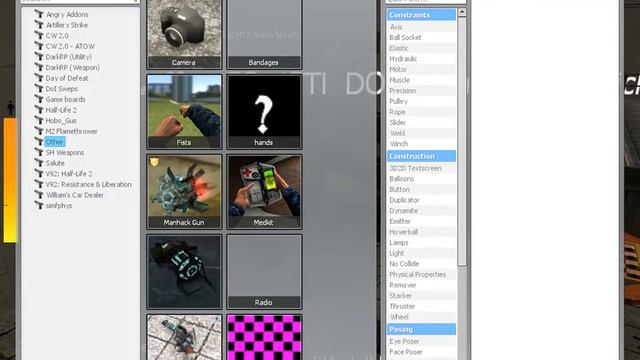Image resolution: width=640 pixels, height=360 pixels.
Task: Choose the No Collide tool
Action: coord(421,263)
